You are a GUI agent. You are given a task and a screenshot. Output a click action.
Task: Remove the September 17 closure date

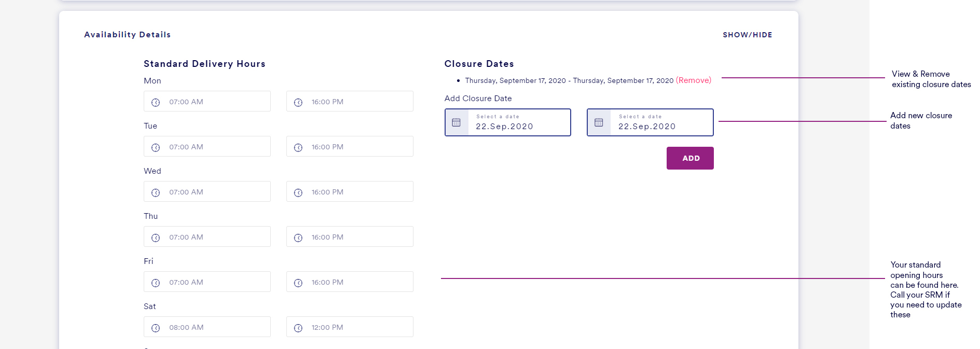693,80
